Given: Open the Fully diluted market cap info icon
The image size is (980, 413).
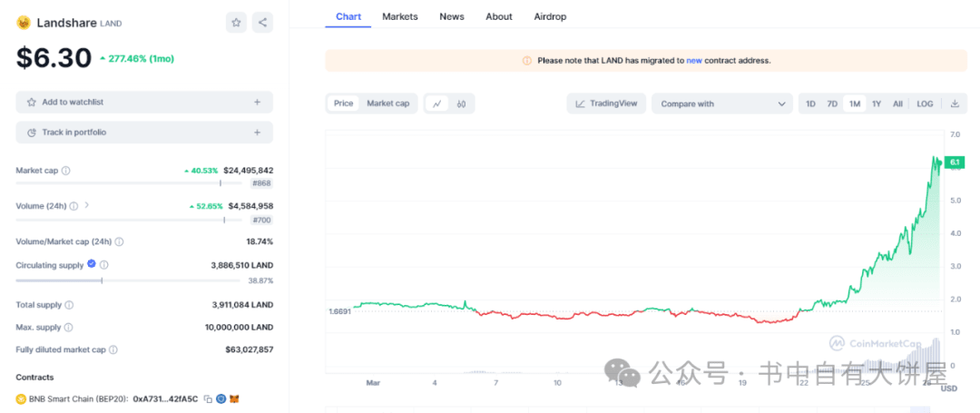Looking at the screenshot, I should pyautogui.click(x=113, y=349).
